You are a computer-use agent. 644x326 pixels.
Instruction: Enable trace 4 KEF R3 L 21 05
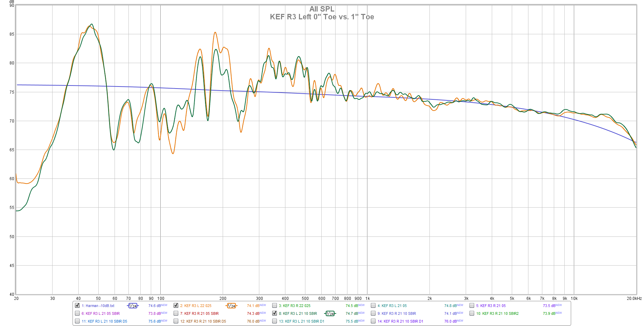click(373, 305)
